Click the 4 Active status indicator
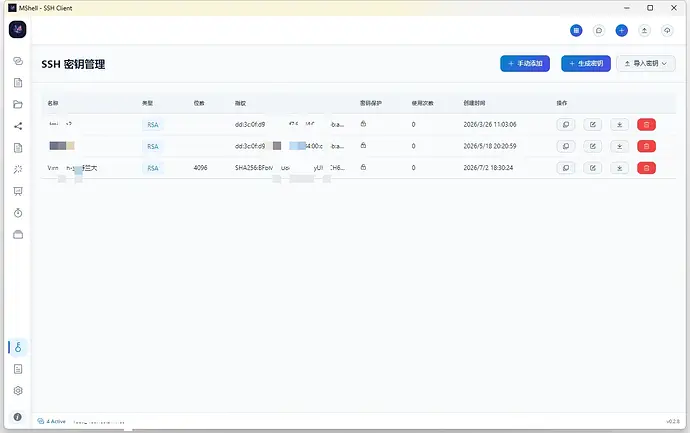 pyautogui.click(x=52, y=421)
